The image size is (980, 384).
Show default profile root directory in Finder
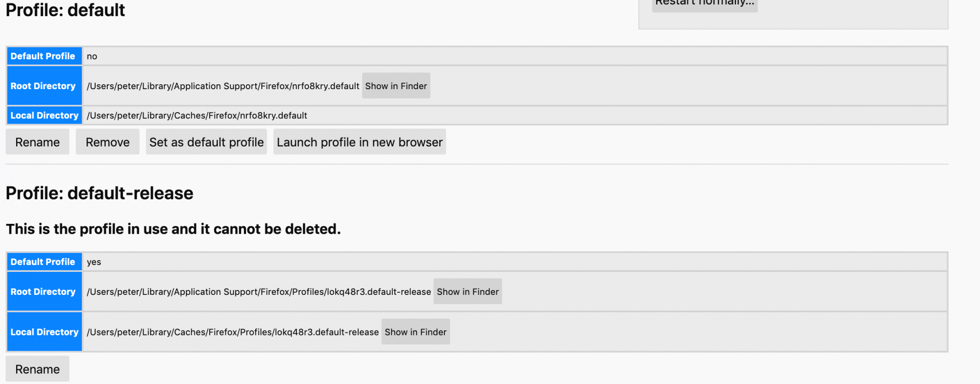(396, 86)
